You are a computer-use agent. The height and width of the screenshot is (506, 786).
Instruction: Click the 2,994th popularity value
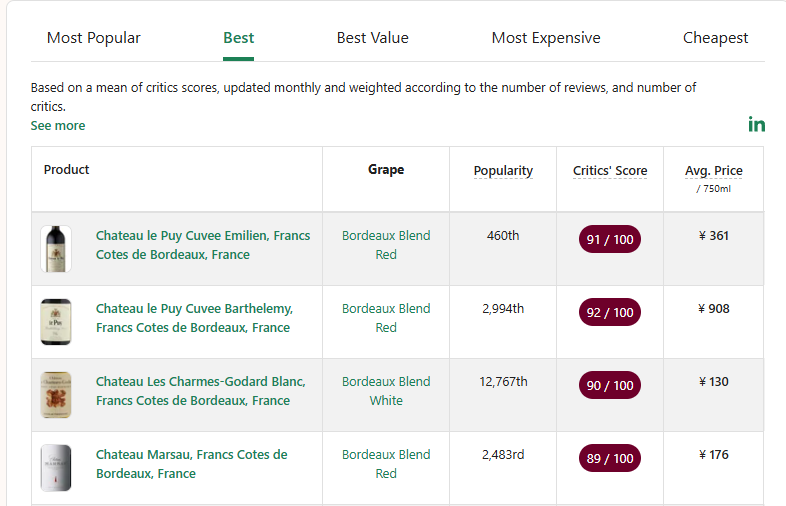(x=503, y=308)
